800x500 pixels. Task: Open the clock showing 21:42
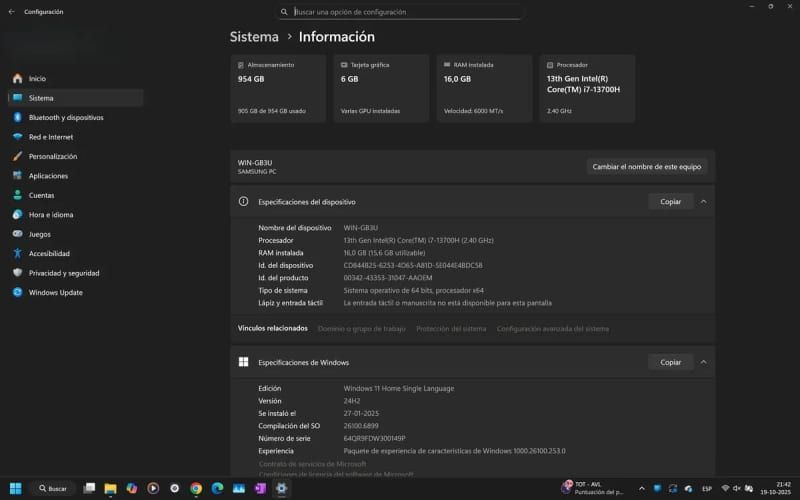(776, 488)
